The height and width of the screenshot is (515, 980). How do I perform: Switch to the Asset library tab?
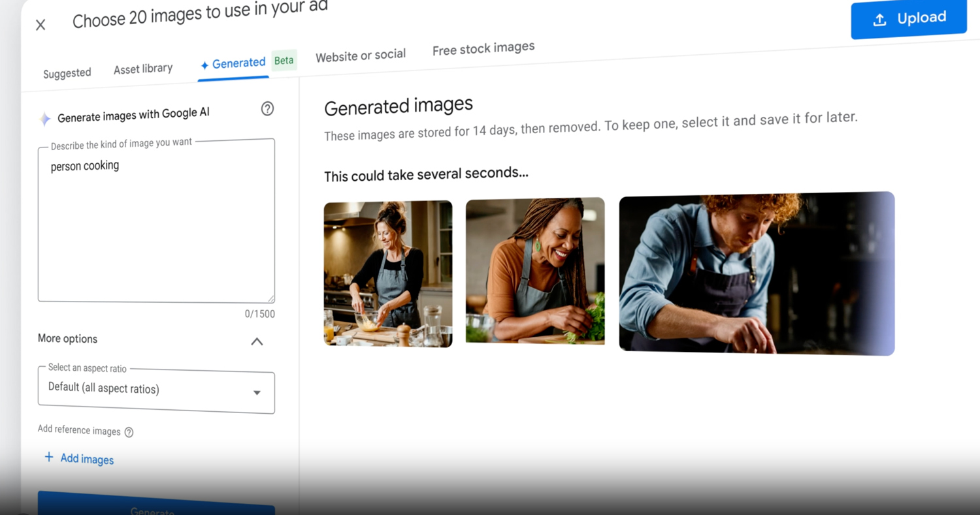tap(143, 69)
